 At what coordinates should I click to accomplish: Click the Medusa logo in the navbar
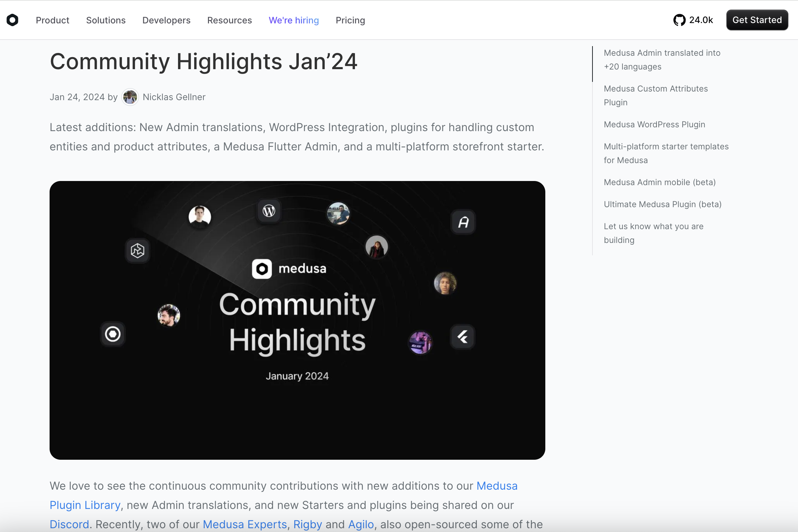tap(12, 20)
